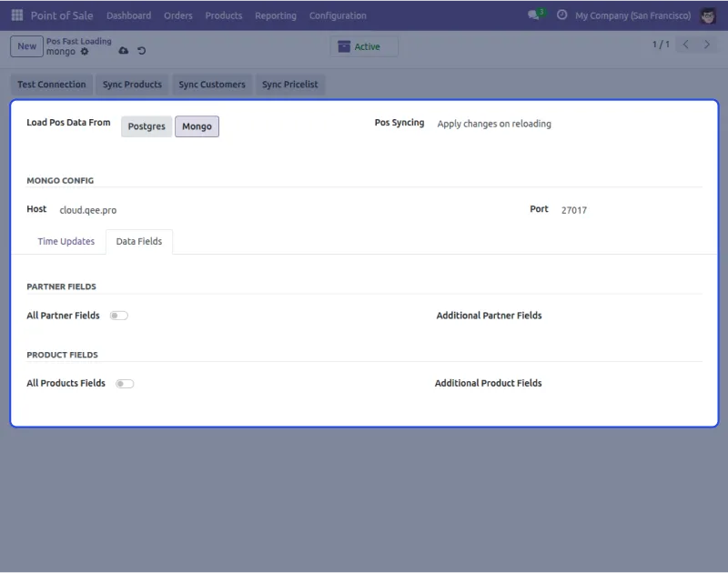Click the user avatar in top bar
Viewport: 728px width, 573px height.
708,15
